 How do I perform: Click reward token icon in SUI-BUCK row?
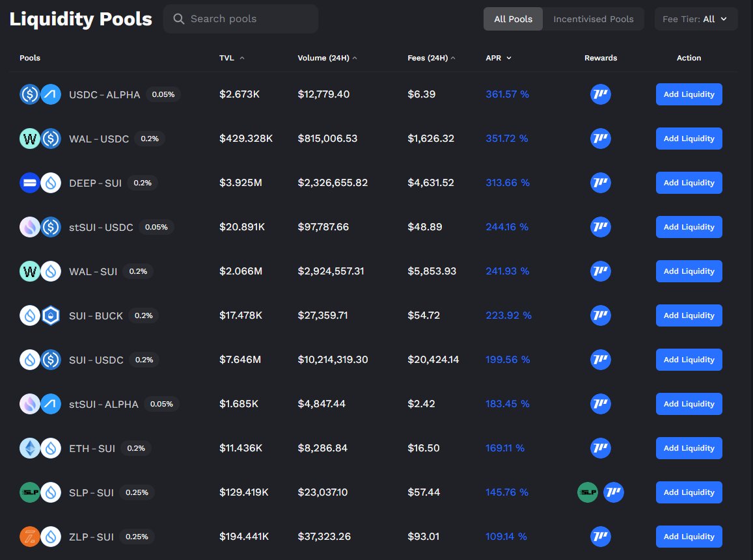click(x=600, y=315)
